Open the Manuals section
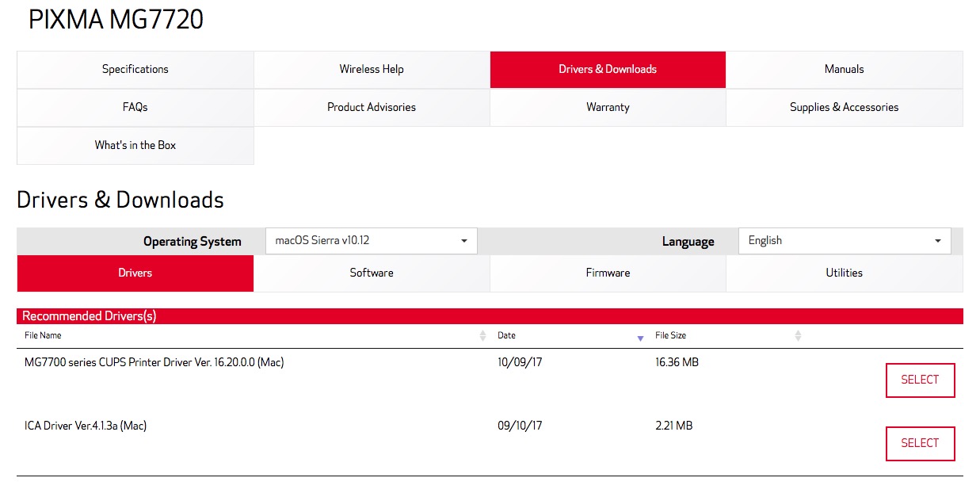This screenshot has width=980, height=493. pos(844,69)
